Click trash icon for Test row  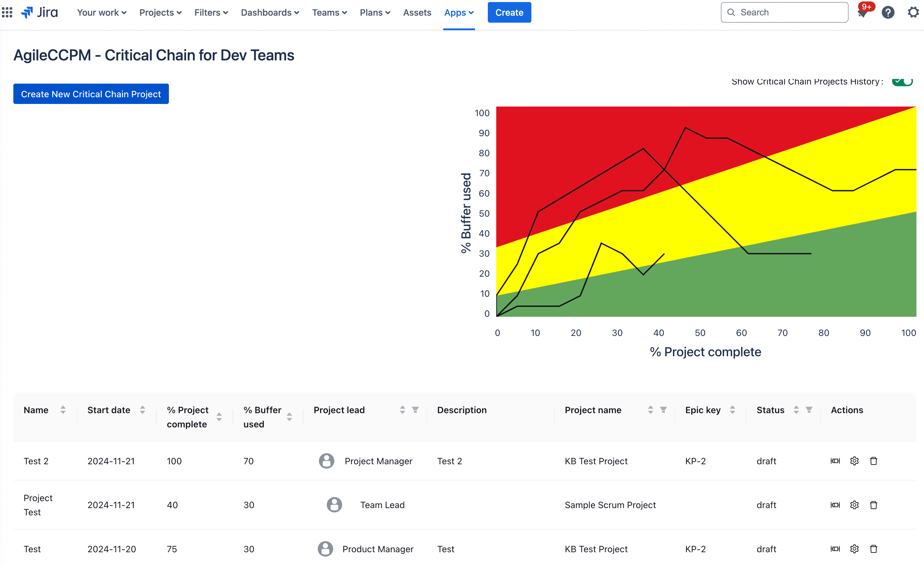874,548
